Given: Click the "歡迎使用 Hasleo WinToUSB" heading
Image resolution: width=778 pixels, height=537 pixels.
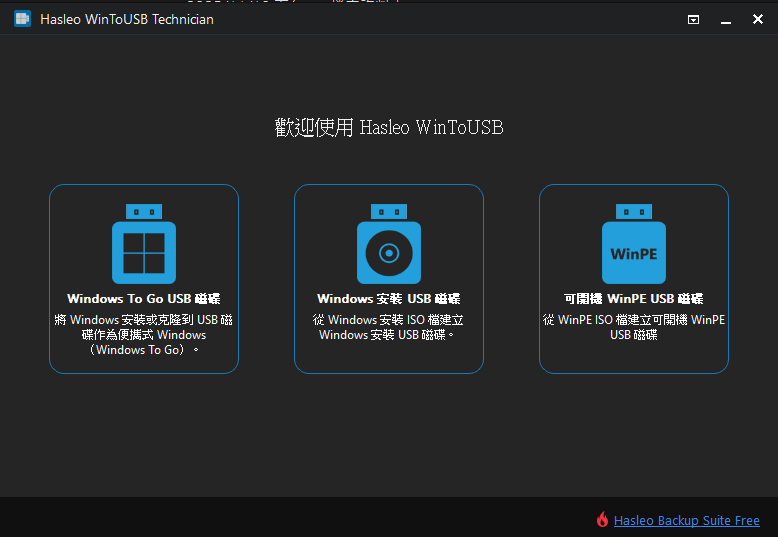Looking at the screenshot, I should click(x=389, y=127).
